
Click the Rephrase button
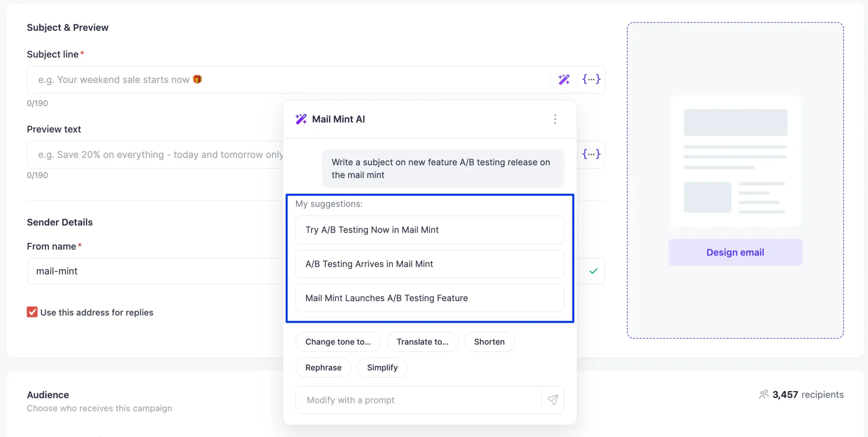pyautogui.click(x=323, y=368)
